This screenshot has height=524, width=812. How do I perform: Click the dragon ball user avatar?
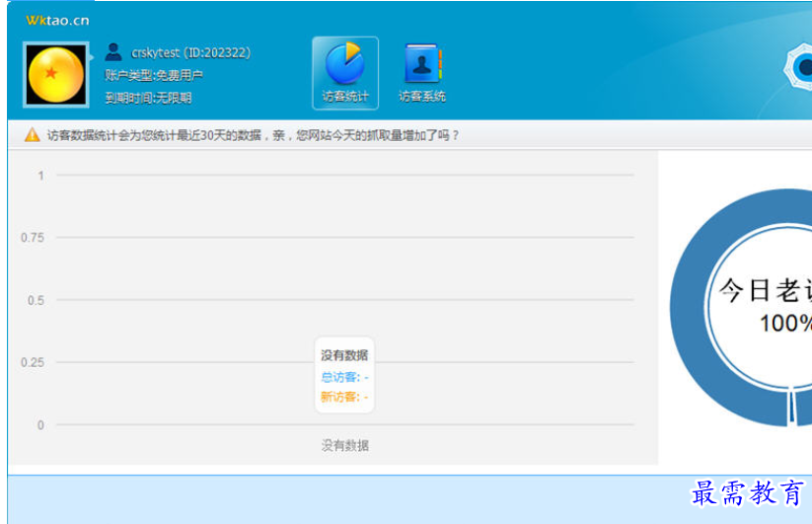[56, 75]
